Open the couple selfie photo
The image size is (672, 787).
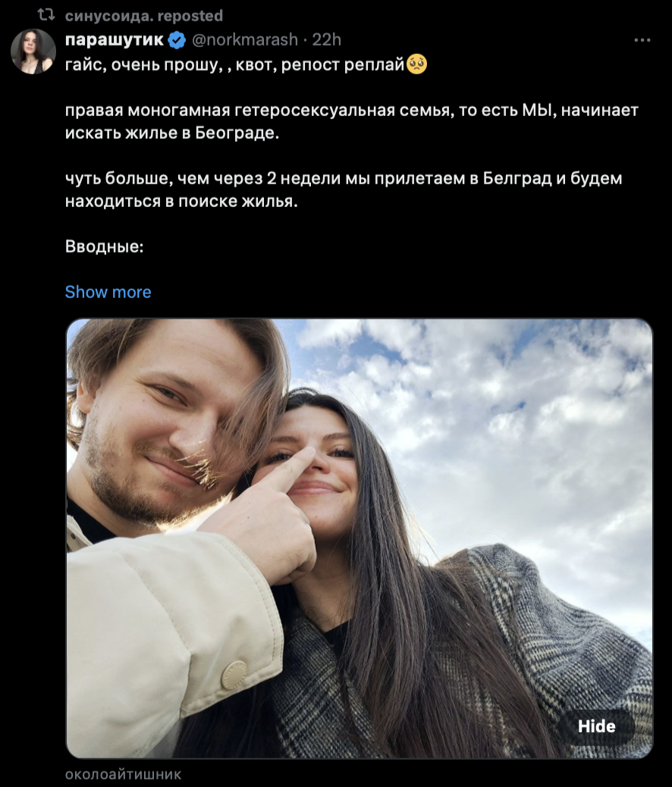[360, 538]
